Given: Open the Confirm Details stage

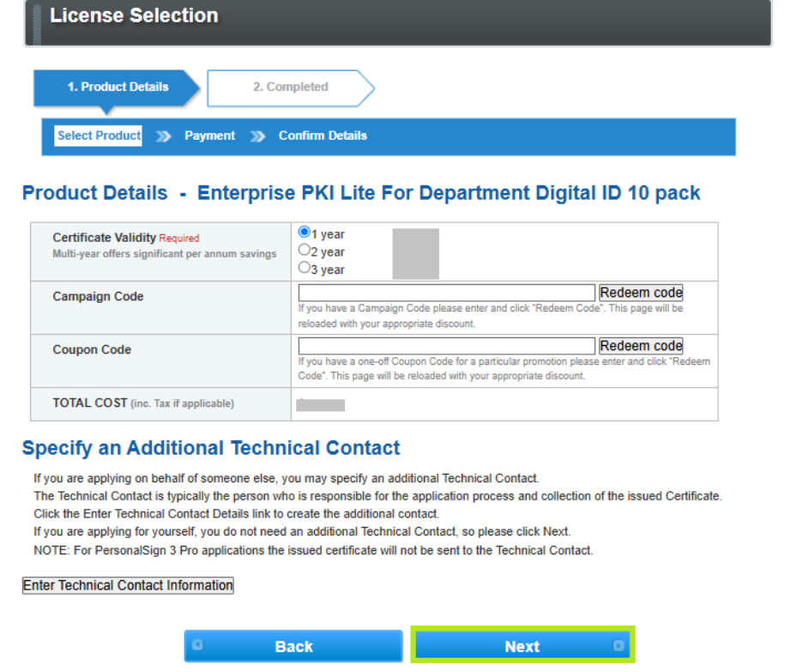Looking at the screenshot, I should coord(323,136).
